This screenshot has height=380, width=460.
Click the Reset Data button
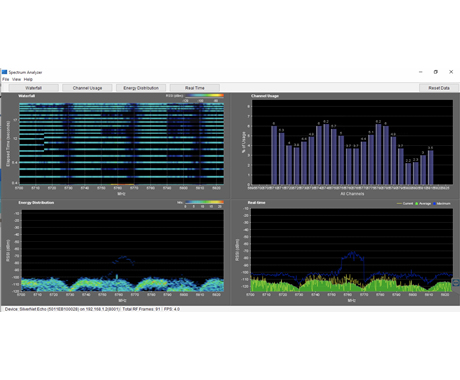[x=439, y=88]
